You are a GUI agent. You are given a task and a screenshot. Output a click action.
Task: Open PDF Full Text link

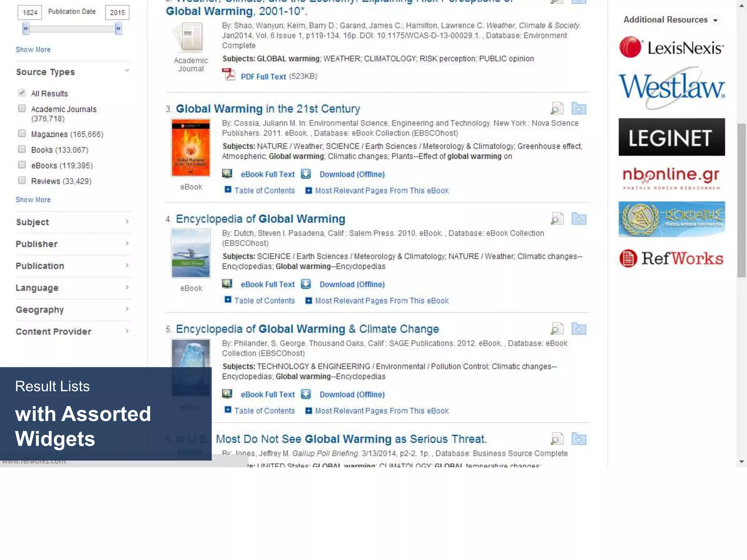(263, 77)
